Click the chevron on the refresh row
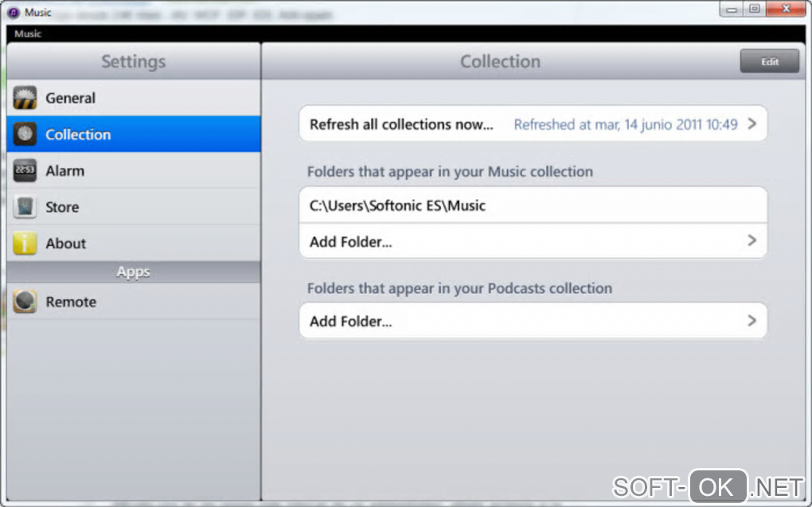This screenshot has width=812, height=507. (x=752, y=124)
